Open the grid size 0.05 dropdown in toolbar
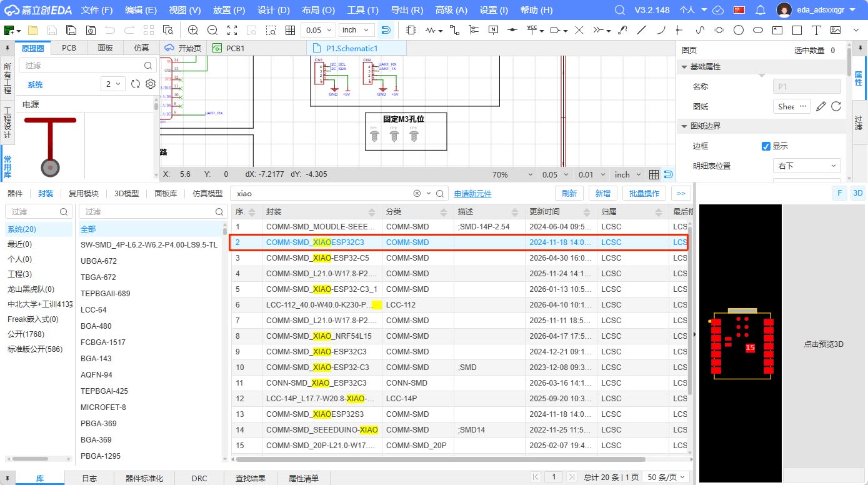This screenshot has width=868, height=485. pyautogui.click(x=318, y=30)
